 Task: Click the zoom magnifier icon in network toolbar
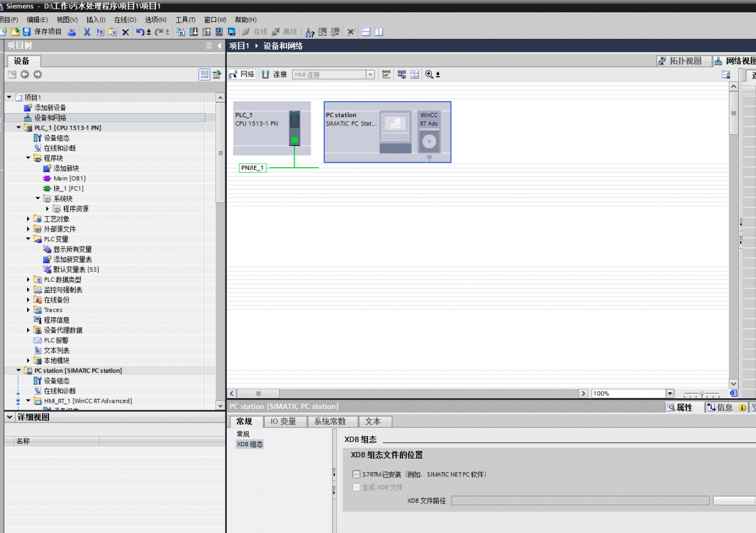coord(429,74)
